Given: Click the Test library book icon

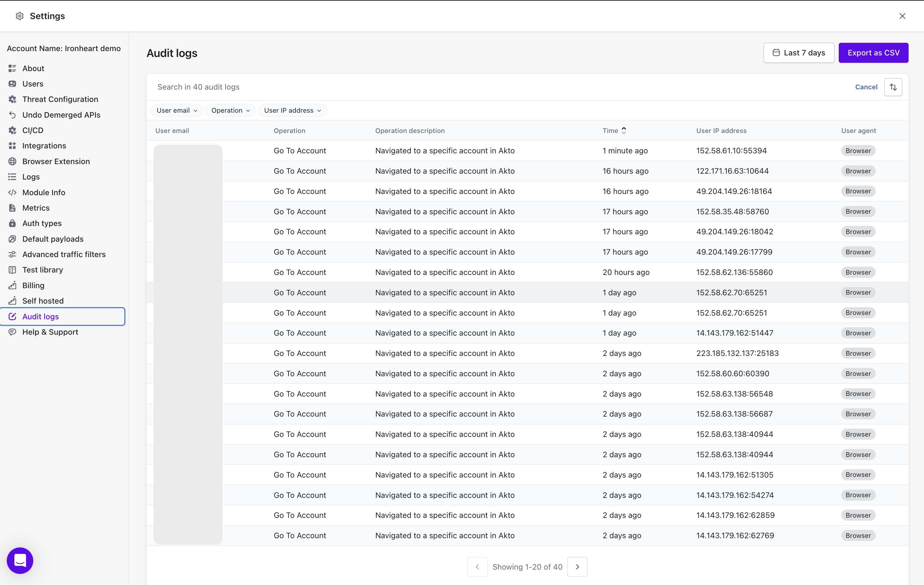Looking at the screenshot, I should pyautogui.click(x=12, y=270).
